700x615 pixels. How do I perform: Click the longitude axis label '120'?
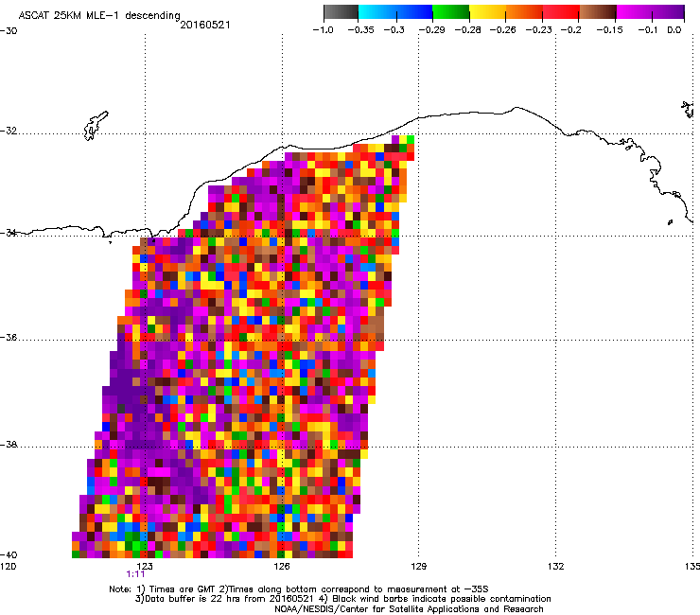click(8, 567)
